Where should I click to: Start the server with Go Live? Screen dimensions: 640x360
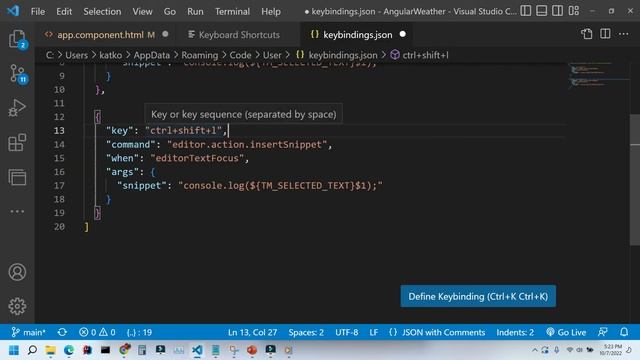[x=566, y=332]
